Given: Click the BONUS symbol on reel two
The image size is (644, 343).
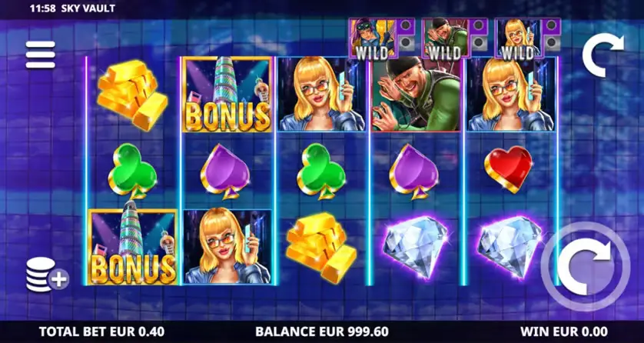Looking at the screenshot, I should 227,95.
